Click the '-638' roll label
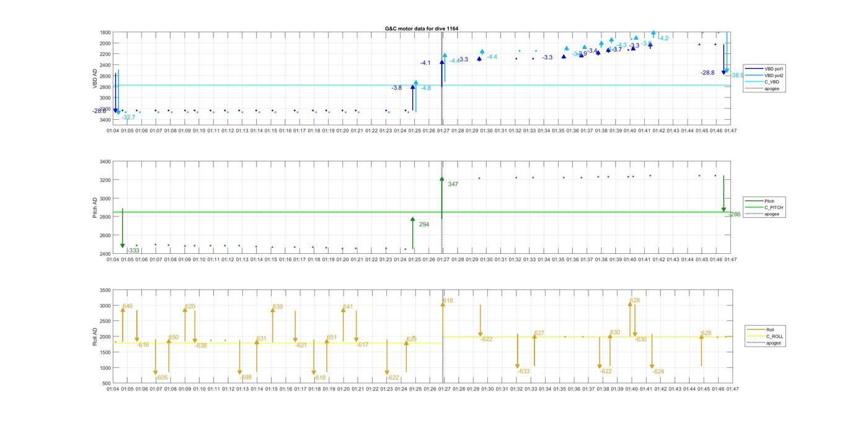 (201, 346)
